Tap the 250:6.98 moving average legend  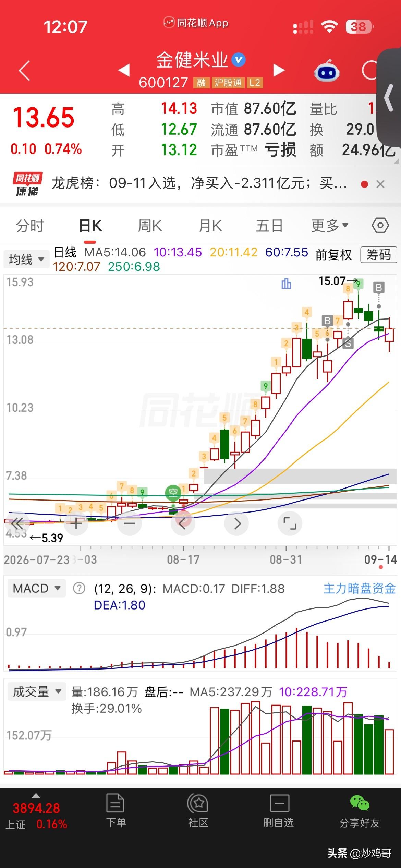tap(134, 267)
